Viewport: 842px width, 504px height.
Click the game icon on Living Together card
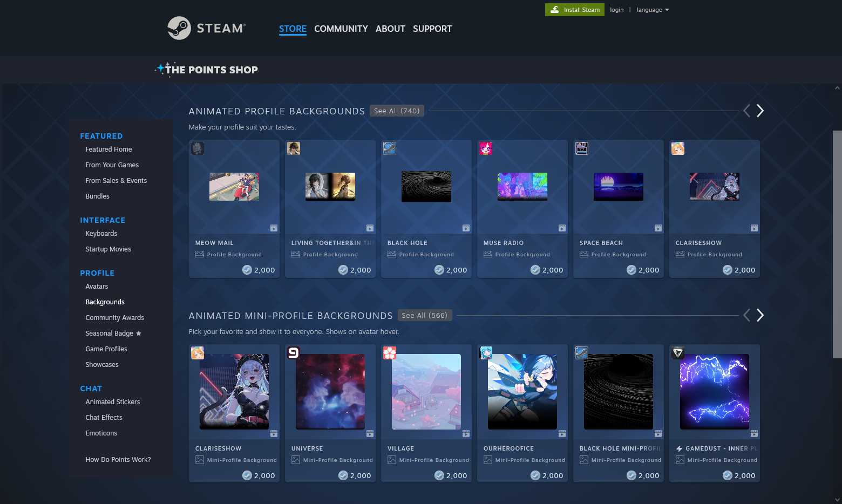294,148
